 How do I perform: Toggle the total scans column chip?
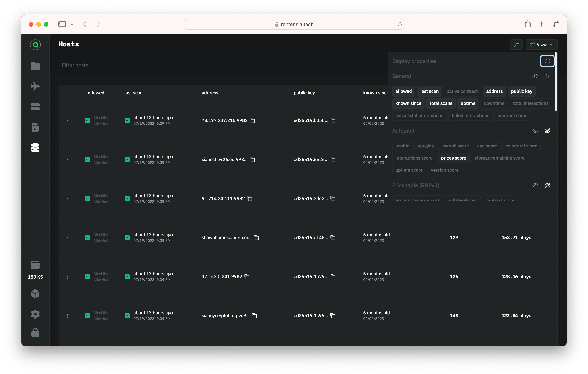pos(441,103)
